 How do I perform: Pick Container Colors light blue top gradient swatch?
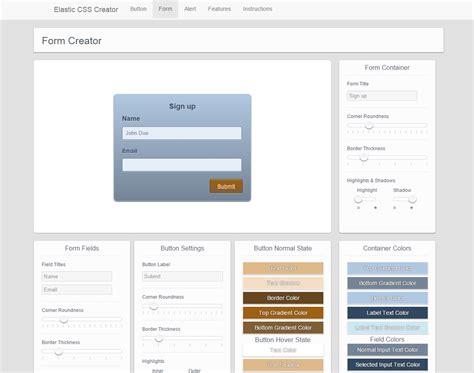387,268
